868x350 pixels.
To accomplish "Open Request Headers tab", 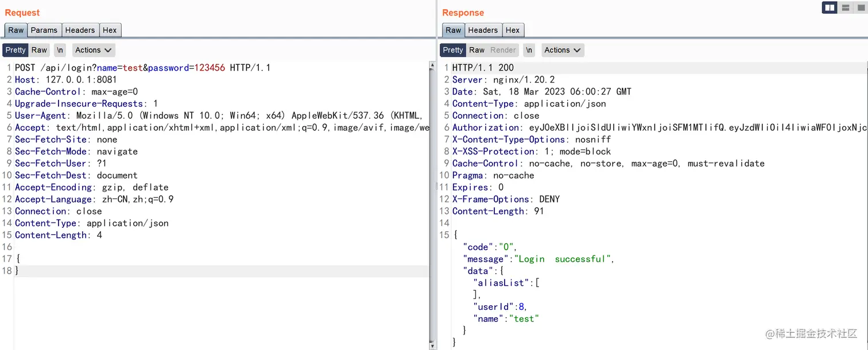I will pos(80,30).
